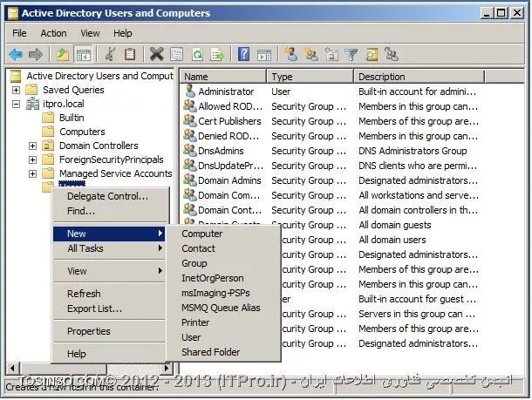Select the Builtin tree node
This screenshot has height=400, width=532.
pos(72,118)
